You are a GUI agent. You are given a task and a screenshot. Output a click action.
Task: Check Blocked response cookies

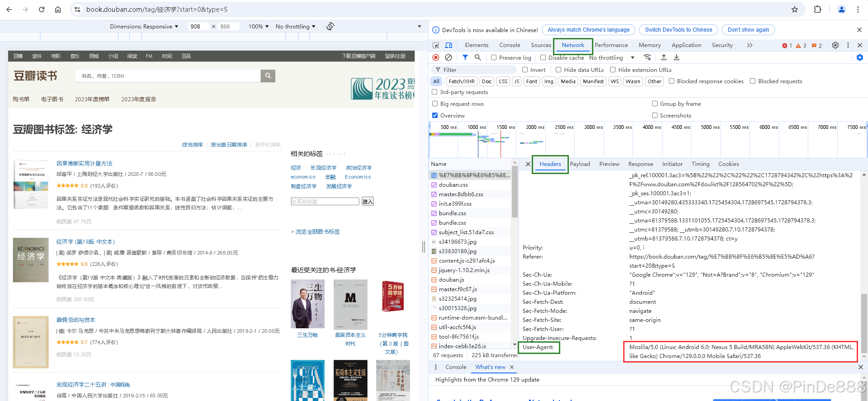672,81
